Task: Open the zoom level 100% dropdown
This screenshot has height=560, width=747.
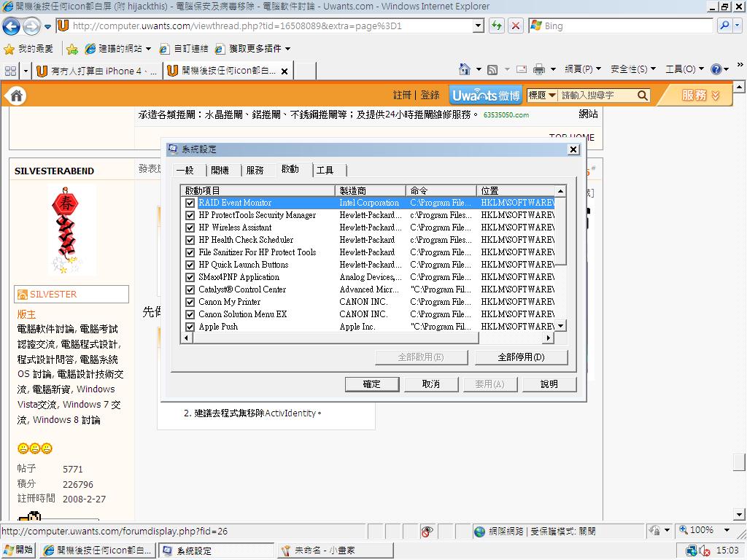Action: tap(727, 531)
